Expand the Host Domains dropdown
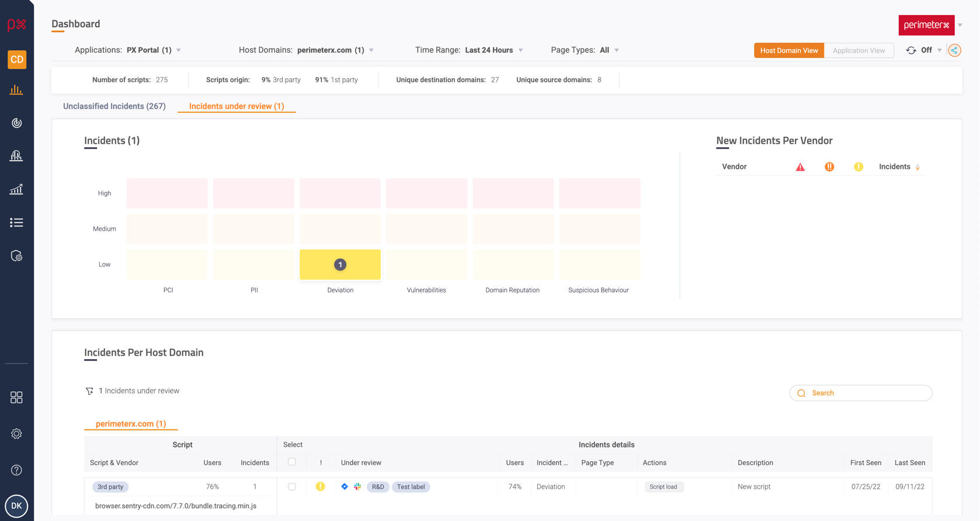 [x=371, y=50]
